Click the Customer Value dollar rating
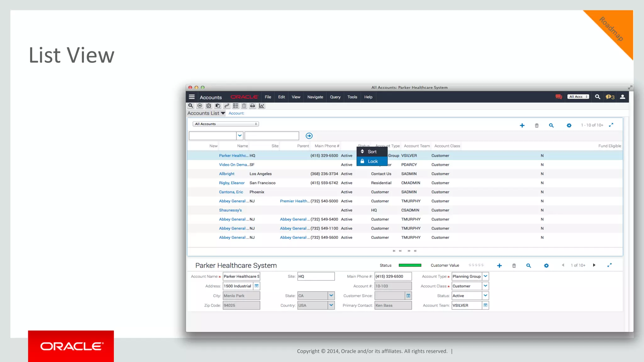Viewport: 644px width, 362px height. (476, 265)
